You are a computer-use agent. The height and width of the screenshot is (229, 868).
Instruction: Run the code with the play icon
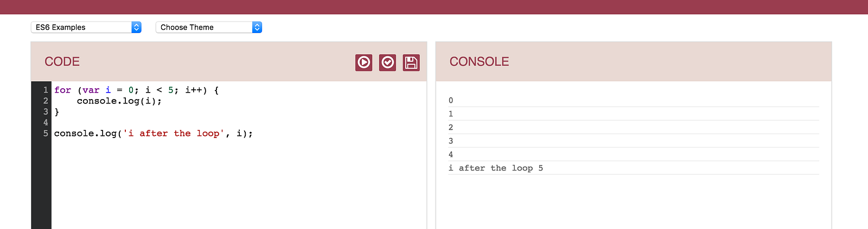pos(364,63)
